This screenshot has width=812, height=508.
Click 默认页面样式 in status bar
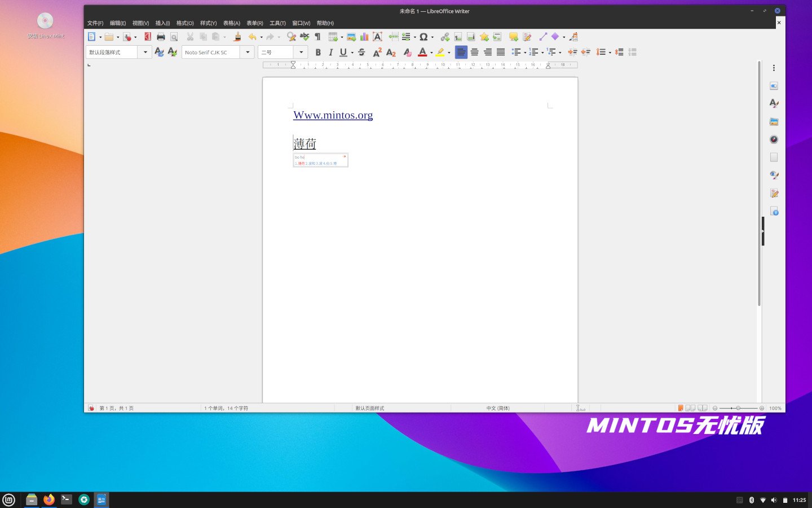tap(370, 408)
